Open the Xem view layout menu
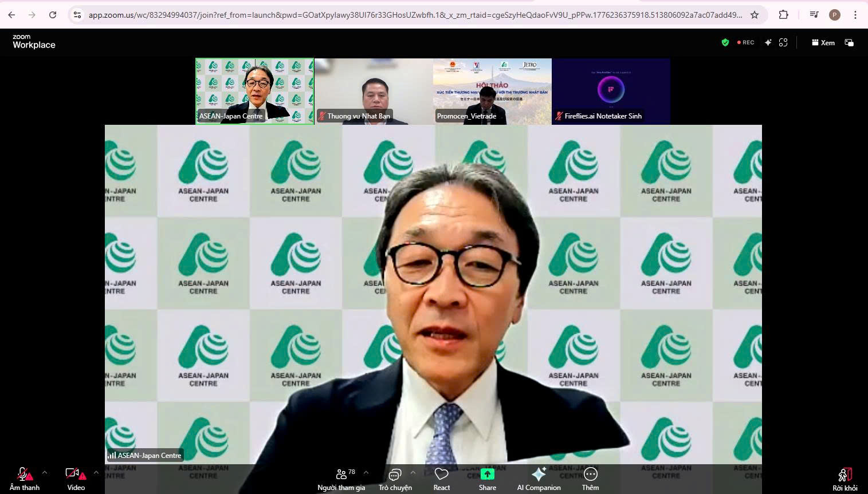This screenshot has width=868, height=494. [823, 42]
